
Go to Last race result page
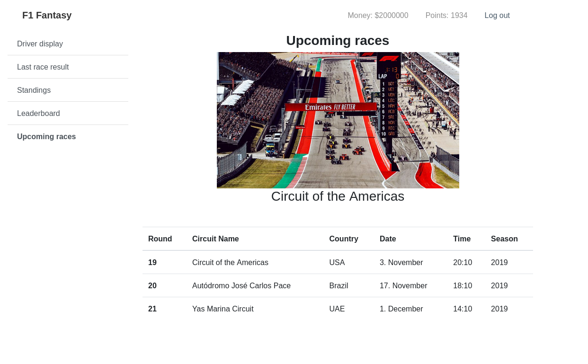click(x=68, y=67)
